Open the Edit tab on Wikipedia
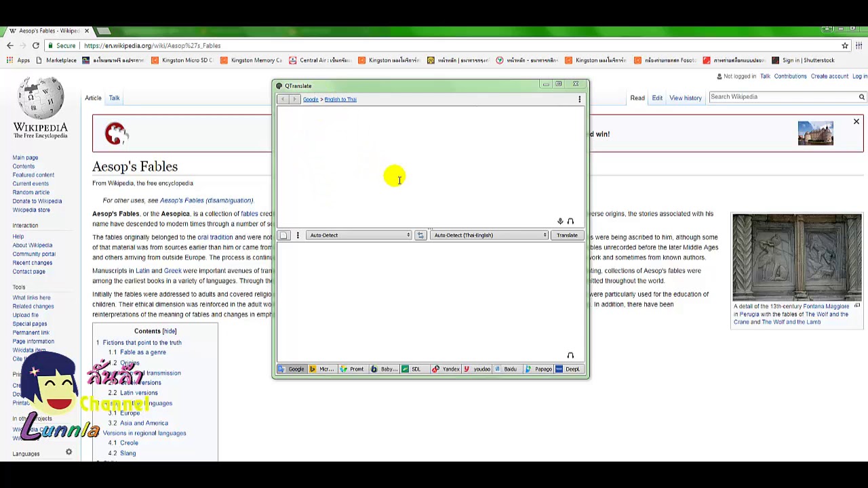Viewport: 868px width, 488px height. [657, 98]
